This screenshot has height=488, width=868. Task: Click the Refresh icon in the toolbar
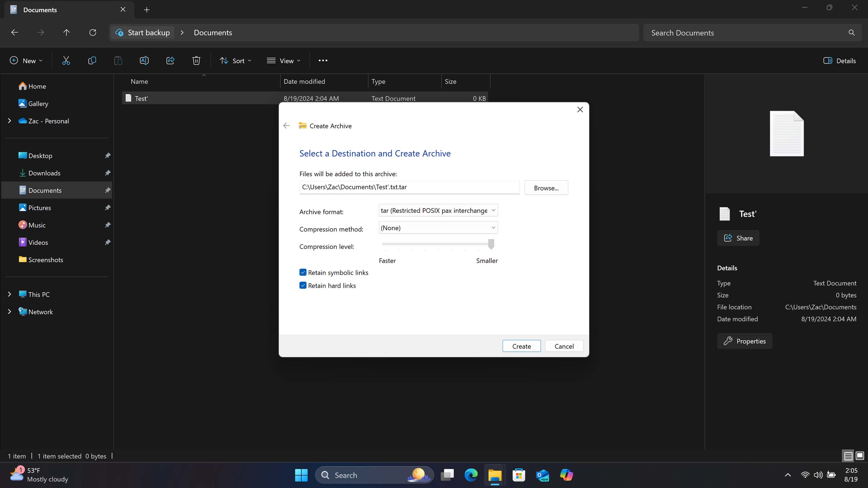click(93, 32)
